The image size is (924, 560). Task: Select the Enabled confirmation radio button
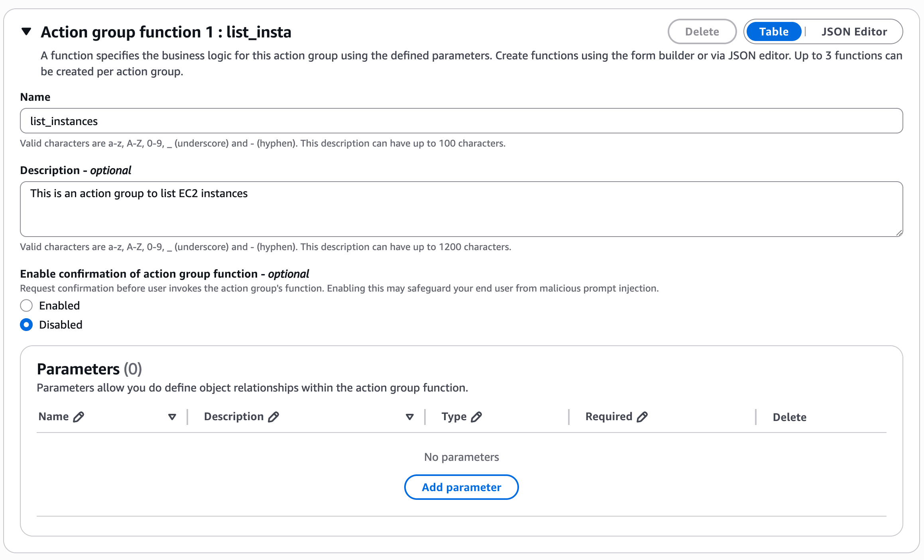tap(26, 305)
